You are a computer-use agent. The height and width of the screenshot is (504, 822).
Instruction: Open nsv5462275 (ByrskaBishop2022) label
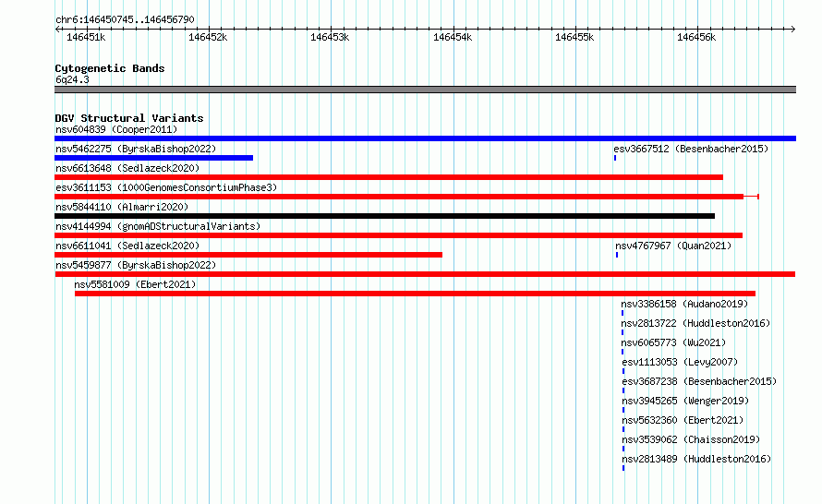point(136,149)
